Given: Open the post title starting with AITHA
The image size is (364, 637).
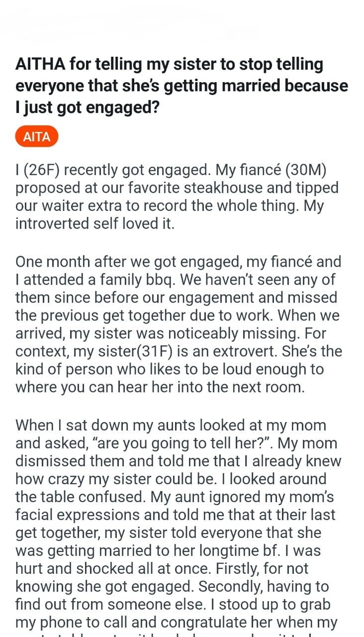Looking at the screenshot, I should 182,85.
